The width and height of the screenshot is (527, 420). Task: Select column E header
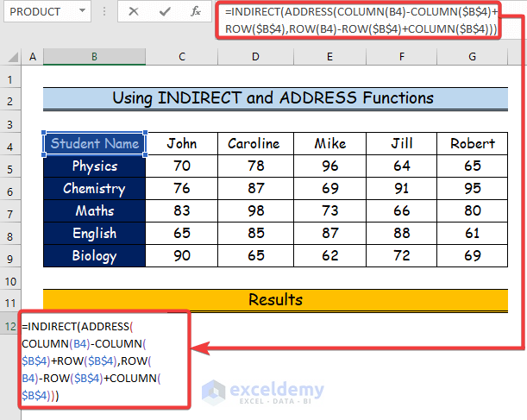(x=329, y=56)
